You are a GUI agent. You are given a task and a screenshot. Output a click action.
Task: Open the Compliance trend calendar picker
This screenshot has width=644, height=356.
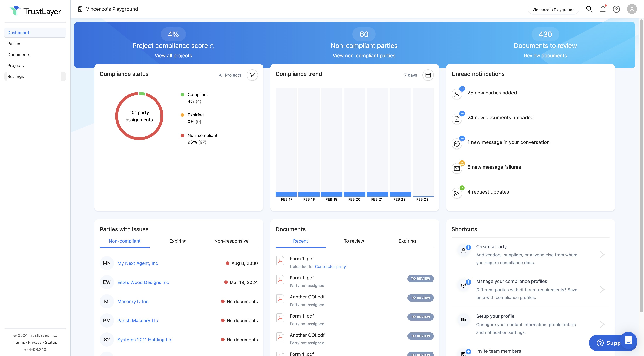(428, 75)
